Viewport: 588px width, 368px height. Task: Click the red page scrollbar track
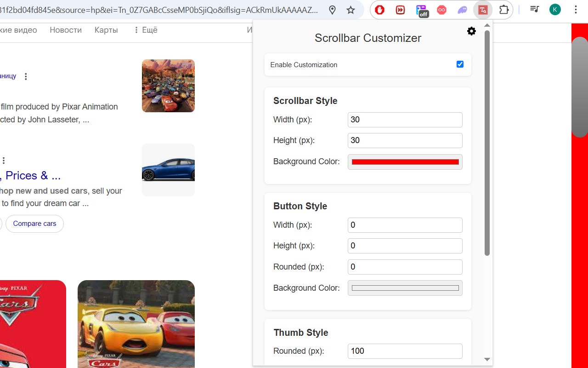(x=580, y=253)
